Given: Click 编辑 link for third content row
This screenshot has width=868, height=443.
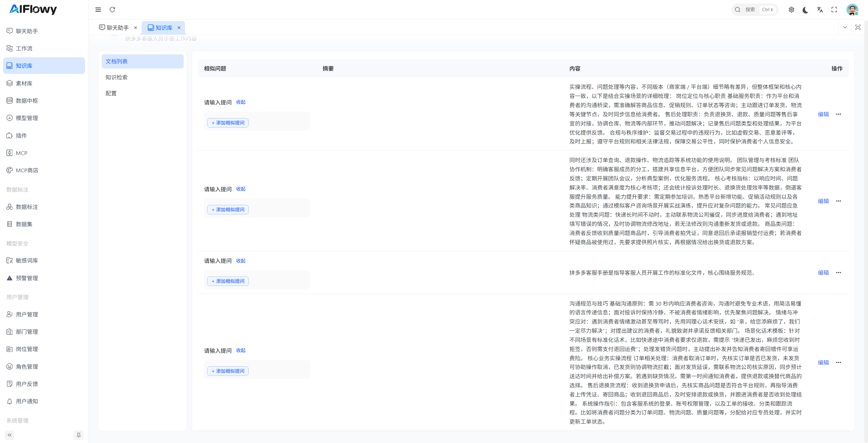Looking at the screenshot, I should [x=823, y=273].
